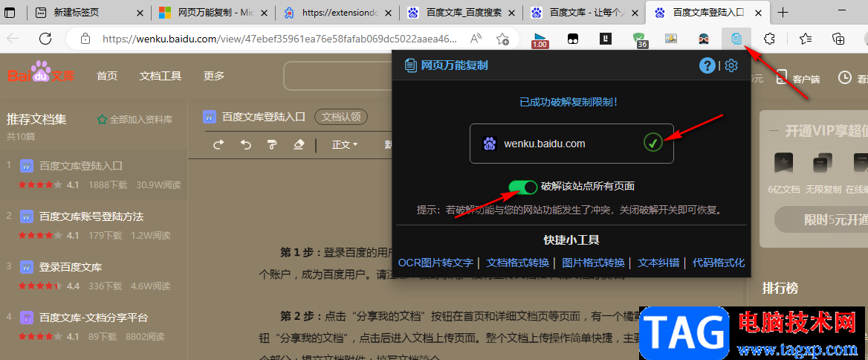Click the redo arrow editor icon

point(218,145)
